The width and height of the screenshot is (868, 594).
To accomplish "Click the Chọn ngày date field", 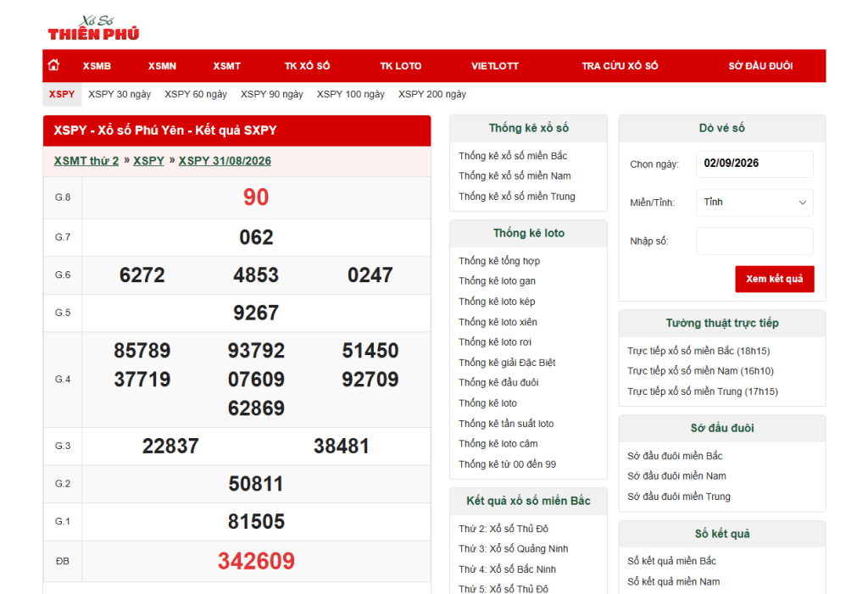I will coord(754,164).
